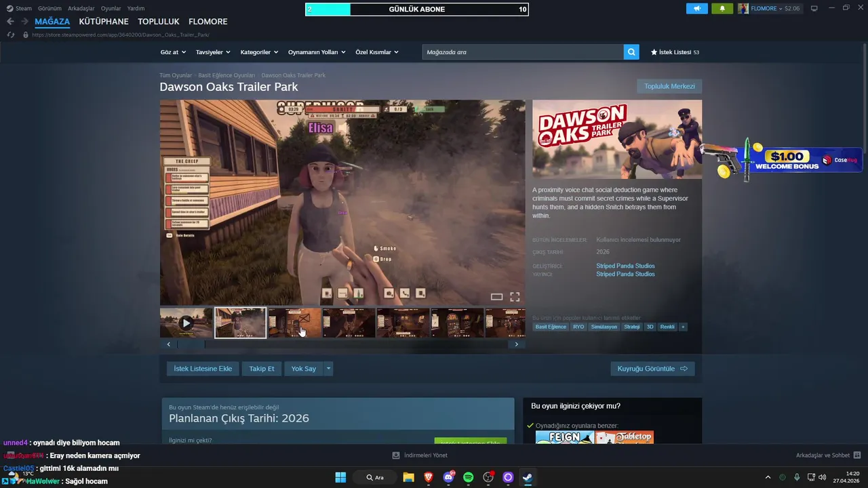This screenshot has height=488, width=868.
Task: Open the Arkadaşlar menu
Action: point(81,8)
